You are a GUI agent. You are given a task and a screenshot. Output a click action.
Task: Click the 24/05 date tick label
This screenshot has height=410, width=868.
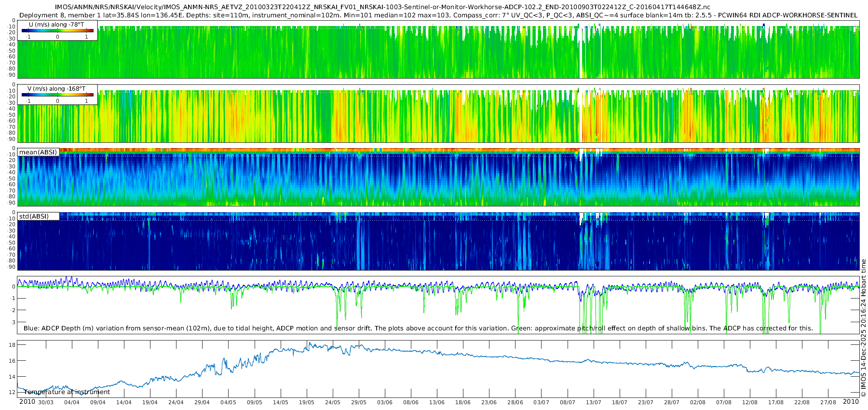[x=333, y=402]
